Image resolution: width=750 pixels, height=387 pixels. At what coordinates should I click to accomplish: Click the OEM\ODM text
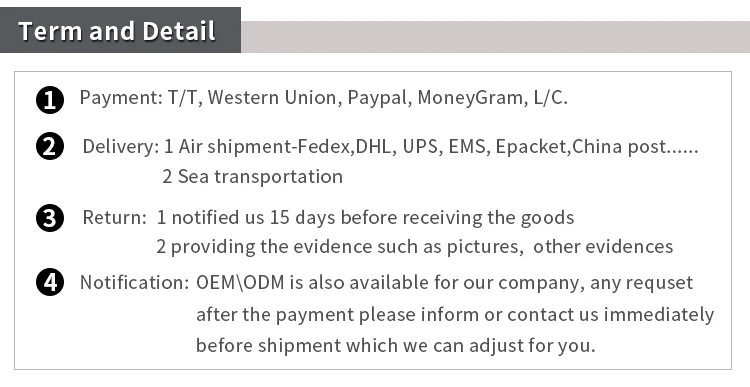tap(240, 282)
